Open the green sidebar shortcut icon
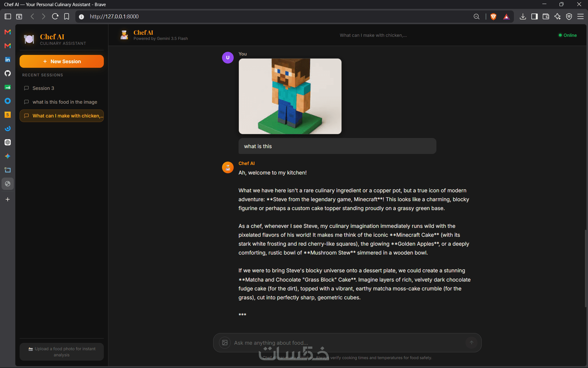The image size is (588, 368). (x=8, y=87)
